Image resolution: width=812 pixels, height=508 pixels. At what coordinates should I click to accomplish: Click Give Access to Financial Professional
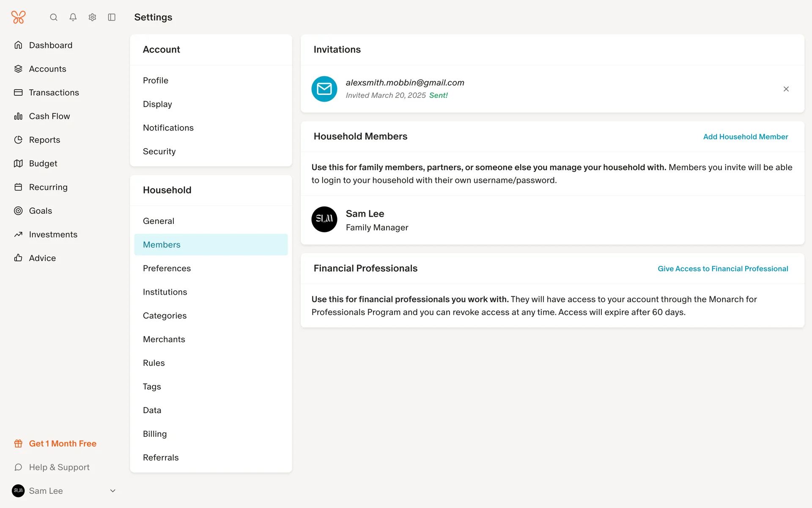click(x=722, y=269)
